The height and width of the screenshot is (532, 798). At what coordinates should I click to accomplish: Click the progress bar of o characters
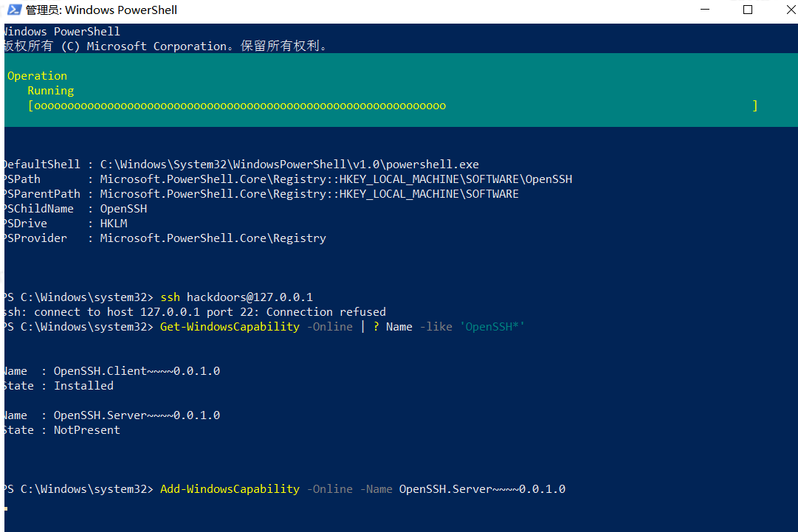click(393, 106)
